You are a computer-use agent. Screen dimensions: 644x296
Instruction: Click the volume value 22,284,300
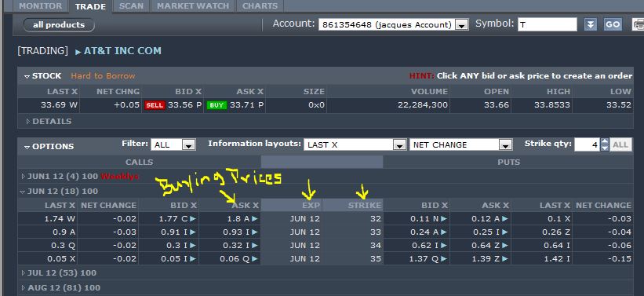[x=423, y=105]
